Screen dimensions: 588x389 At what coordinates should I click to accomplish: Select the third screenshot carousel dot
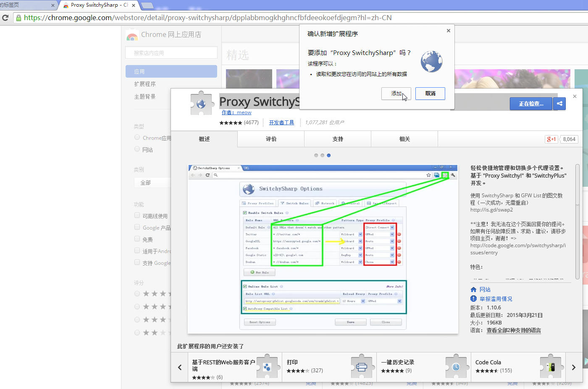(x=329, y=155)
